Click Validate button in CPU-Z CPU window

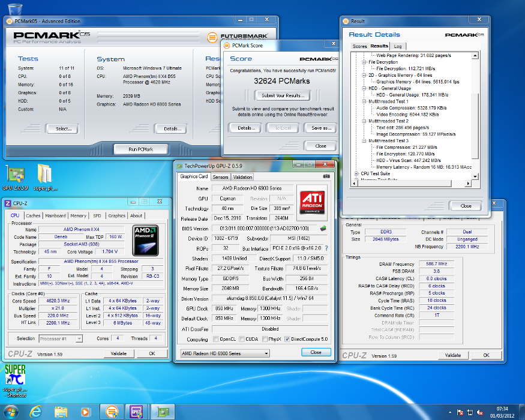[119, 353]
